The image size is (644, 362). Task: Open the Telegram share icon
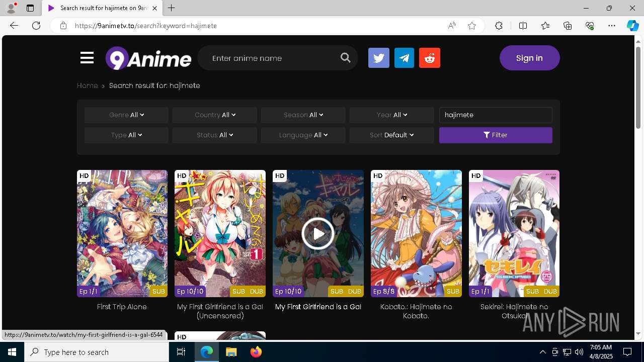point(404,58)
